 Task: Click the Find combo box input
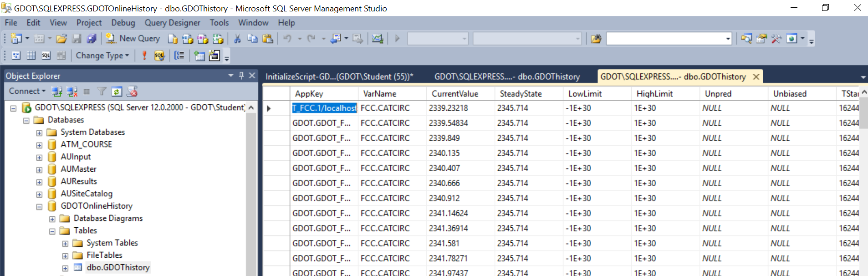[665, 39]
